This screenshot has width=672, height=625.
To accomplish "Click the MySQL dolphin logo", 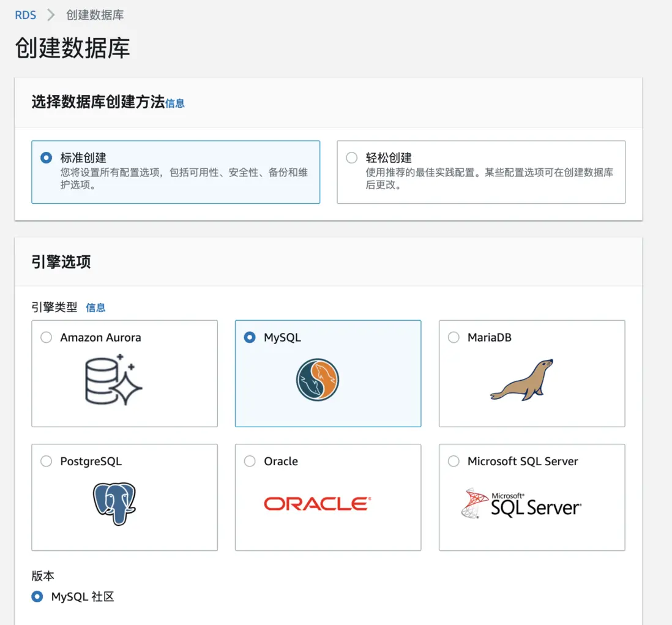I will 318,380.
